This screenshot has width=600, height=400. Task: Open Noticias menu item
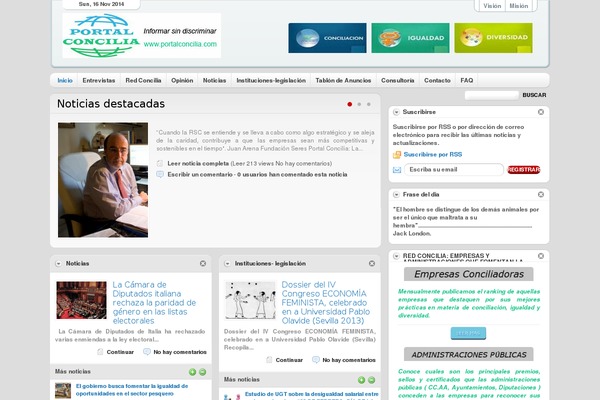tap(214, 80)
